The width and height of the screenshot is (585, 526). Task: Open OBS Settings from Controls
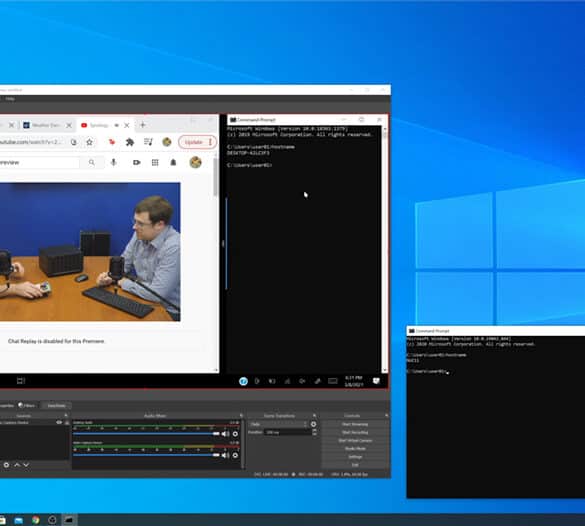pyautogui.click(x=355, y=457)
